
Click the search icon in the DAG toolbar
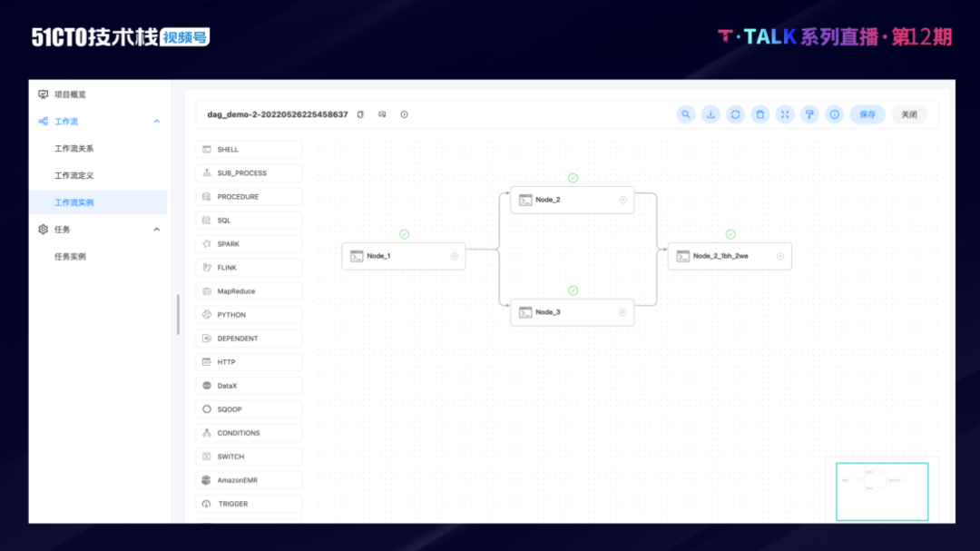click(x=686, y=114)
